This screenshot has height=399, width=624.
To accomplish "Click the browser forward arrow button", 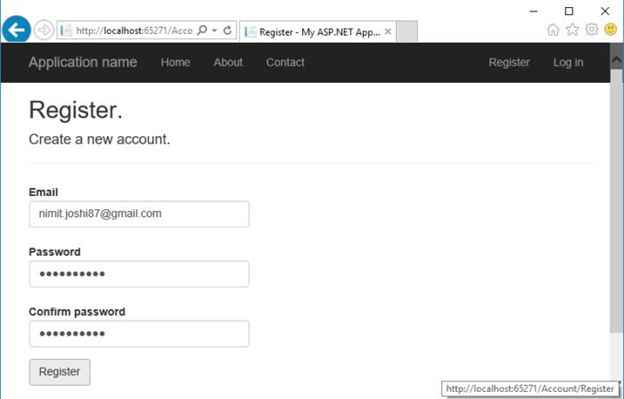I will pyautogui.click(x=44, y=30).
